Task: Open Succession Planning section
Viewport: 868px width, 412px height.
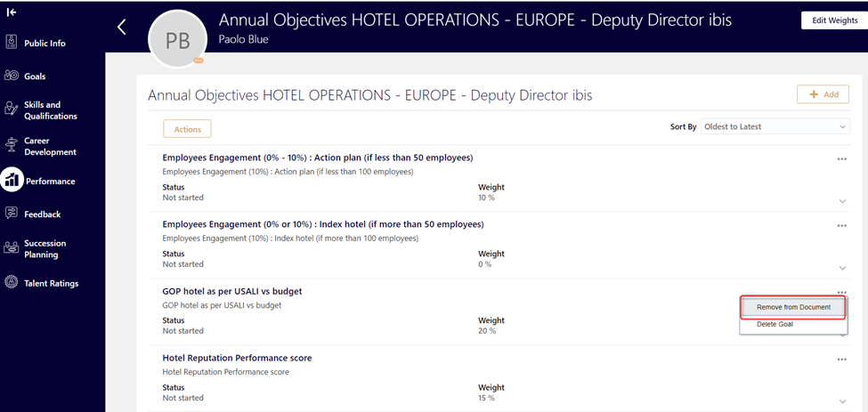Action: pos(45,249)
